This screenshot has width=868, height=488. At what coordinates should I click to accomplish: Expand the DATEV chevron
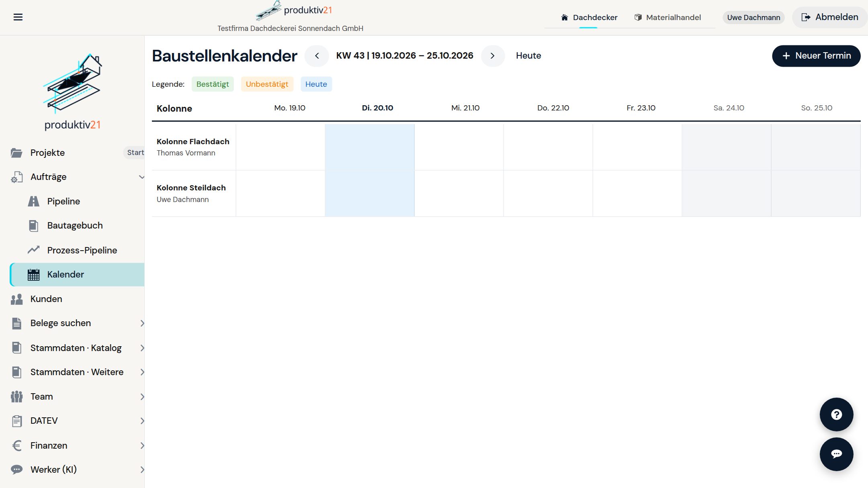(142, 421)
